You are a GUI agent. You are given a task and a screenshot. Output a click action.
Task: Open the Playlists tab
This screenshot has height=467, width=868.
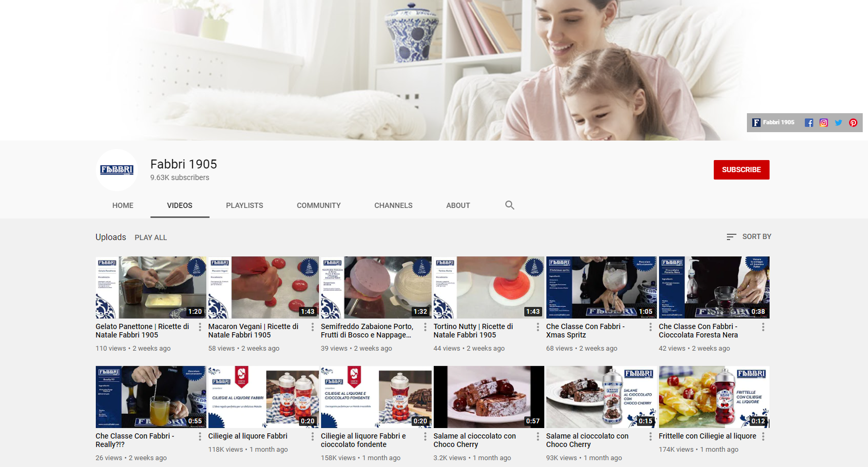click(x=244, y=205)
